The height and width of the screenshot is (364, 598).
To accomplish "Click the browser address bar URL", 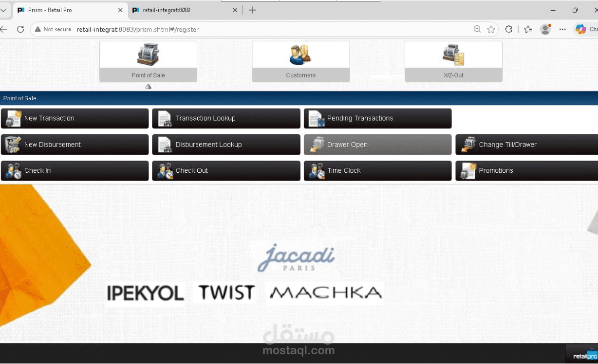I will 138,29.
